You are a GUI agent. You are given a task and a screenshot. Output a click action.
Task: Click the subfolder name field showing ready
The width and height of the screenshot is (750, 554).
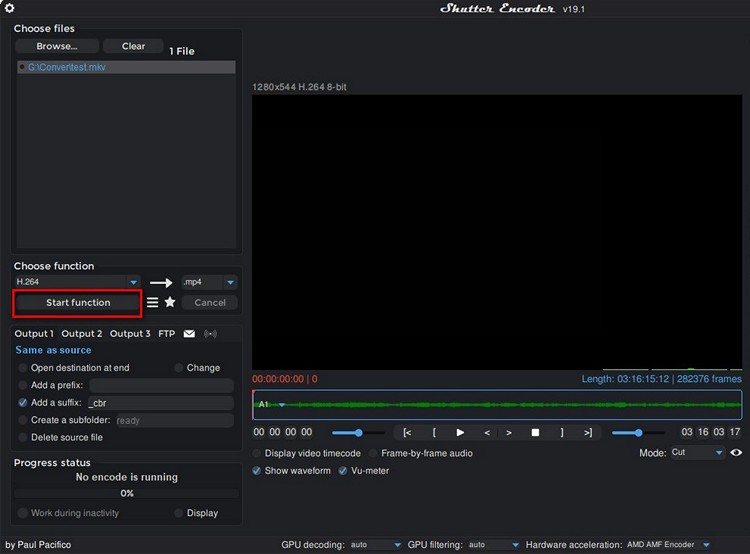pyautogui.click(x=174, y=420)
